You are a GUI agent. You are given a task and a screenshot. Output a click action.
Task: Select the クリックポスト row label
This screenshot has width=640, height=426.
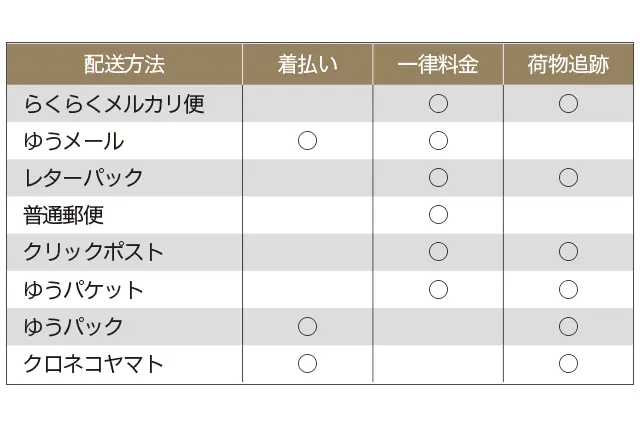pyautogui.click(x=93, y=252)
